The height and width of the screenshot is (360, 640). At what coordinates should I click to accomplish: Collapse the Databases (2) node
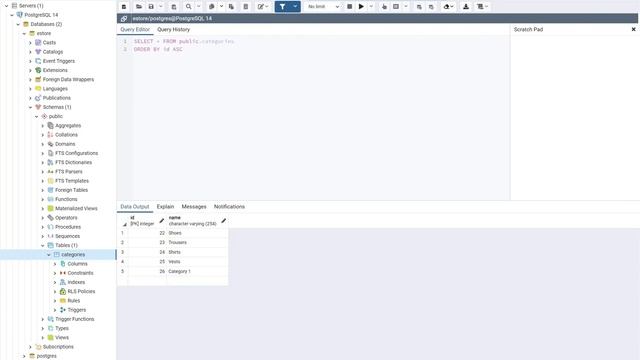[18, 24]
